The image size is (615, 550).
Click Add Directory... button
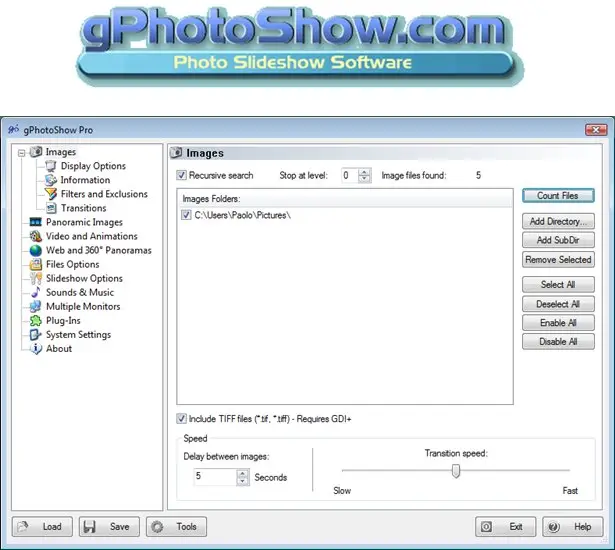558,221
